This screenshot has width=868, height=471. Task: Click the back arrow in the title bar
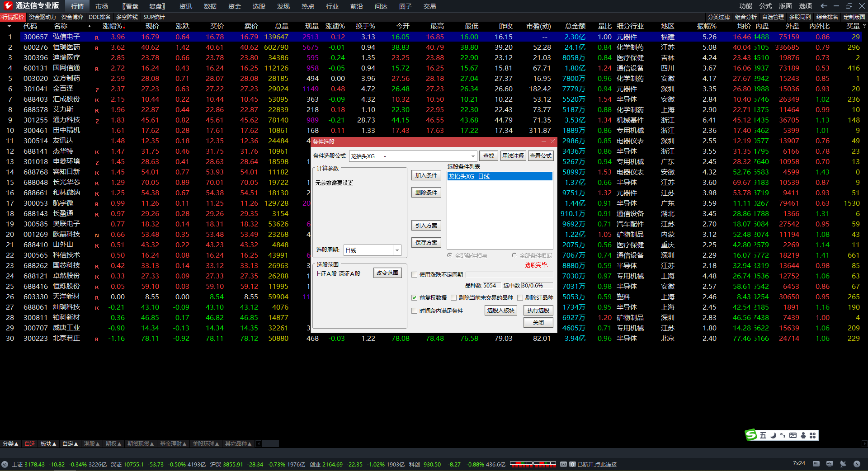824,6
